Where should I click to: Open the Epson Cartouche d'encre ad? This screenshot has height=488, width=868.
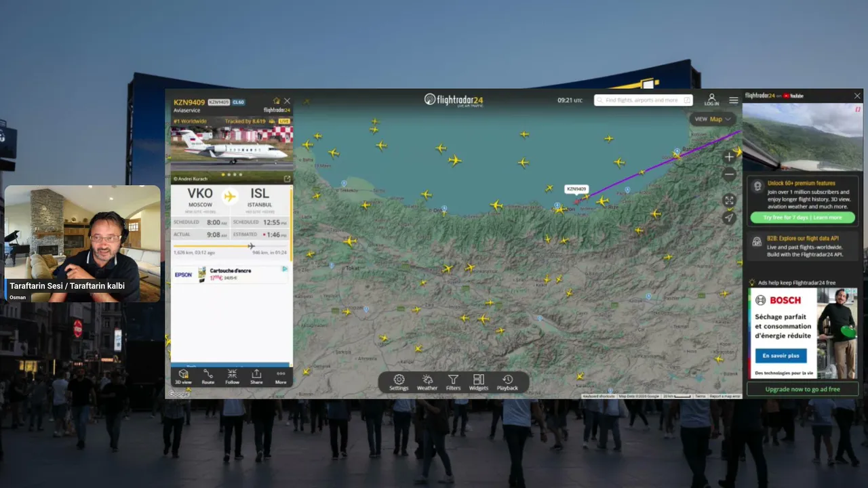pyautogui.click(x=231, y=274)
